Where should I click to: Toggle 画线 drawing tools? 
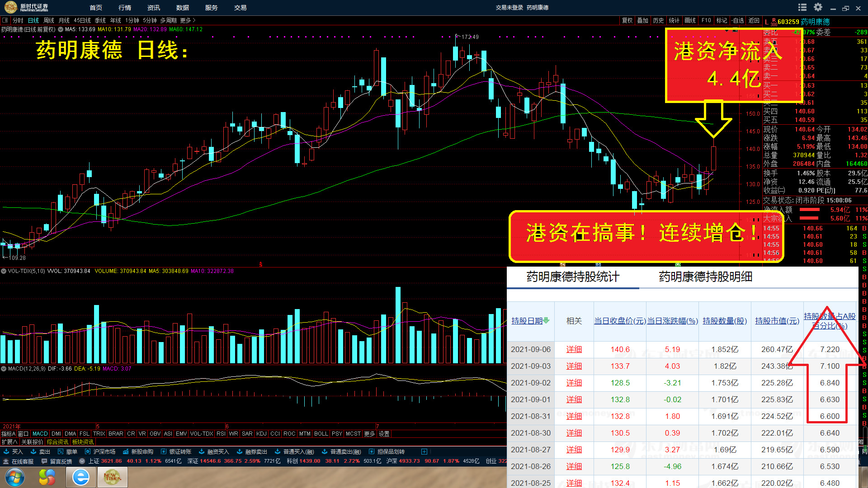click(690, 20)
